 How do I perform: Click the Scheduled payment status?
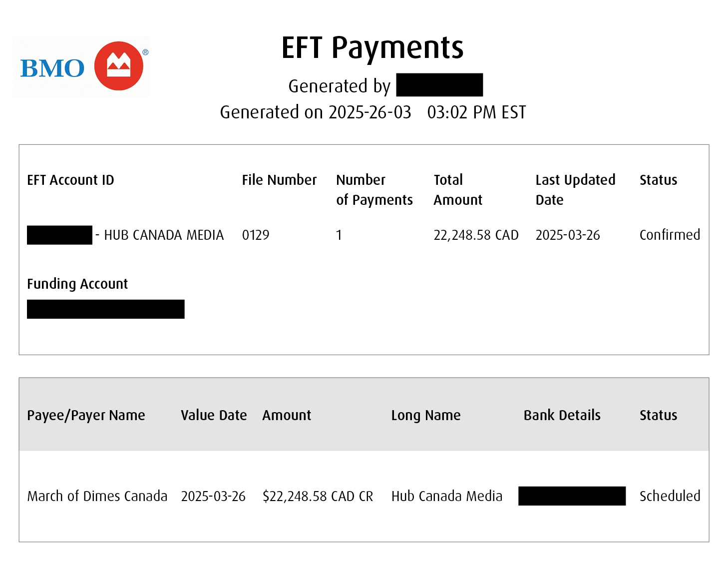(670, 496)
